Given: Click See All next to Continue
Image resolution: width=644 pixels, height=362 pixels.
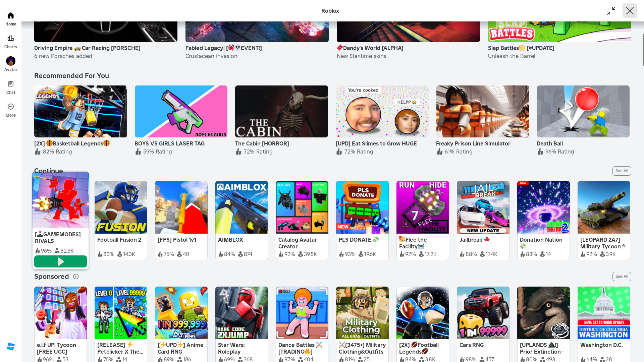Looking at the screenshot, I should pos(621,171).
